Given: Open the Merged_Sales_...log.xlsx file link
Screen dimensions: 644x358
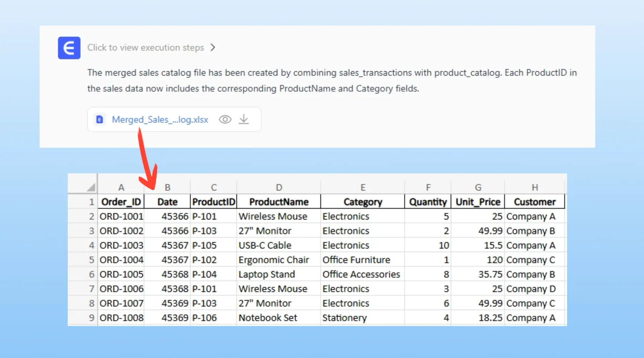Looking at the screenshot, I should tap(160, 120).
